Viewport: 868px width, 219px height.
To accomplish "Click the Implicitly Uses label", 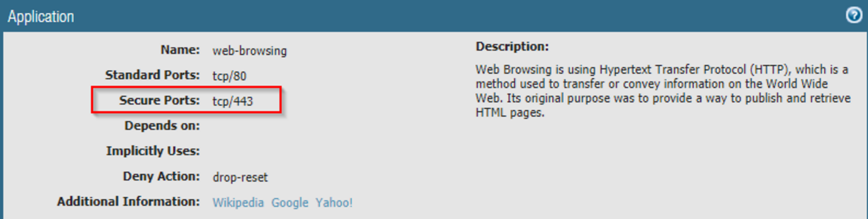I will point(153,151).
